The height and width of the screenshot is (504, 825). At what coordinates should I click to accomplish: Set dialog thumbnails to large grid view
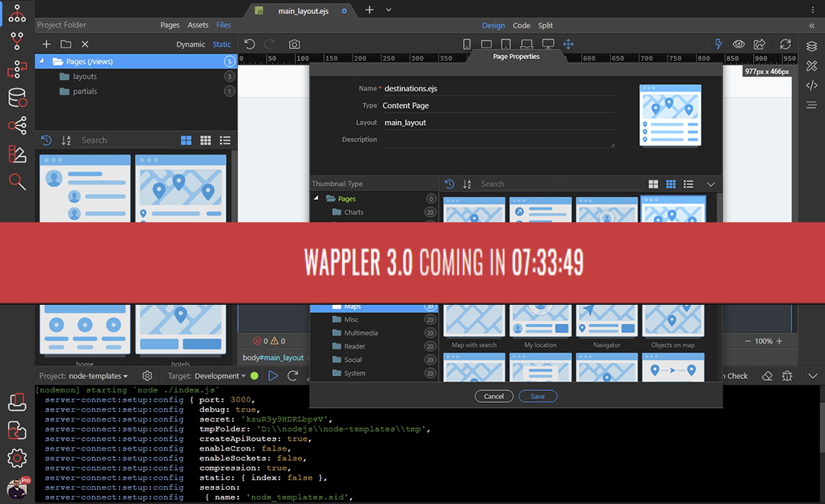(x=653, y=184)
